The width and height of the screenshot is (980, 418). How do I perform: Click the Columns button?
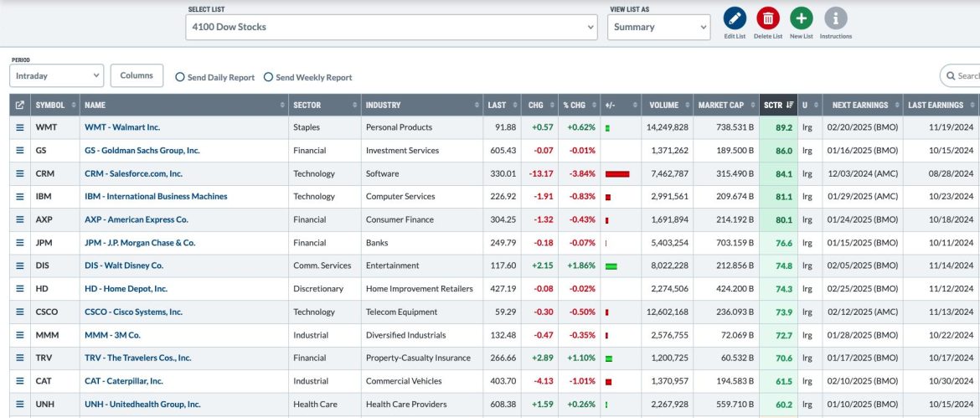[x=137, y=75]
